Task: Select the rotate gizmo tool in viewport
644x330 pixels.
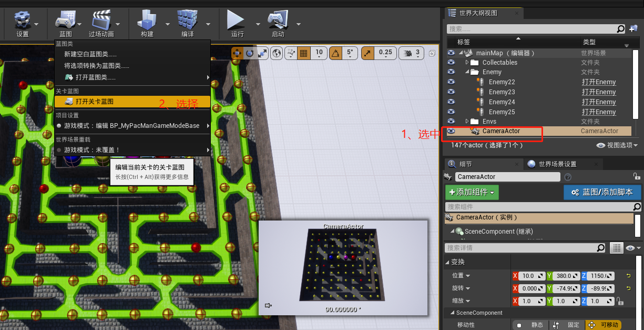Action: point(250,53)
